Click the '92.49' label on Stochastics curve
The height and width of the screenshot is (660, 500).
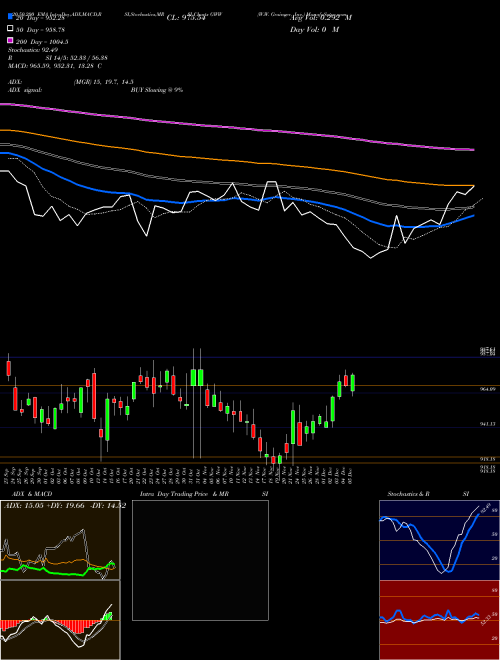pyautogui.click(x=484, y=508)
